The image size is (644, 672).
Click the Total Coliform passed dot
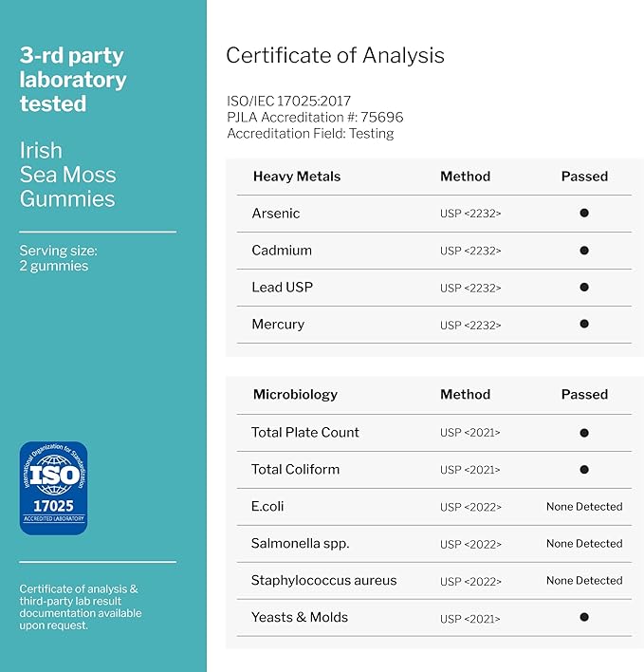click(584, 470)
